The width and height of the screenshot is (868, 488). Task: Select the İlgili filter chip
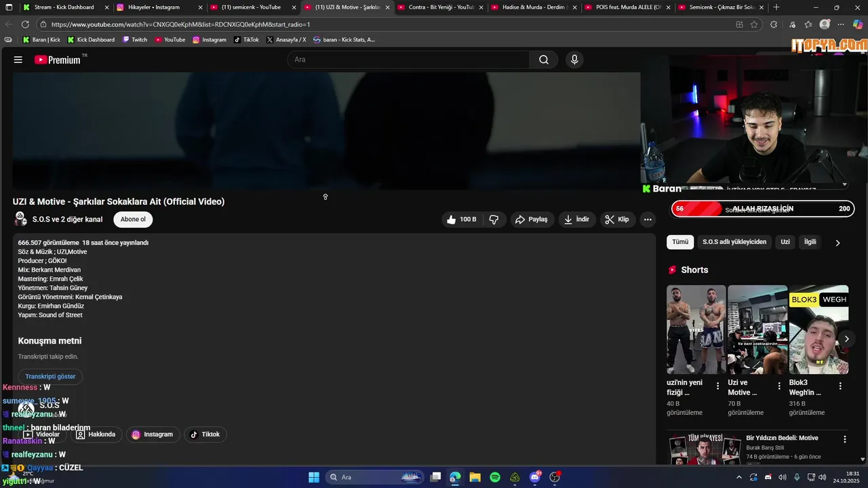pyautogui.click(x=810, y=242)
